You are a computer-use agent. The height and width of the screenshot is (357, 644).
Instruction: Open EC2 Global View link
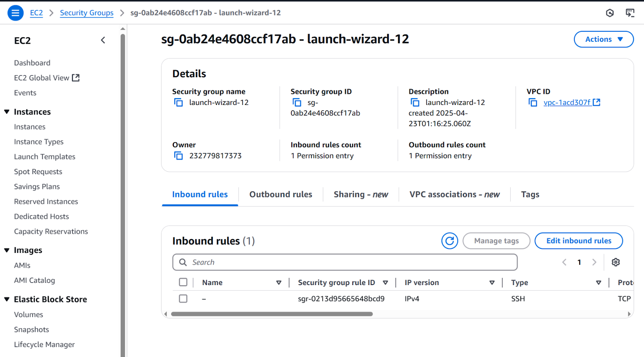(x=41, y=78)
